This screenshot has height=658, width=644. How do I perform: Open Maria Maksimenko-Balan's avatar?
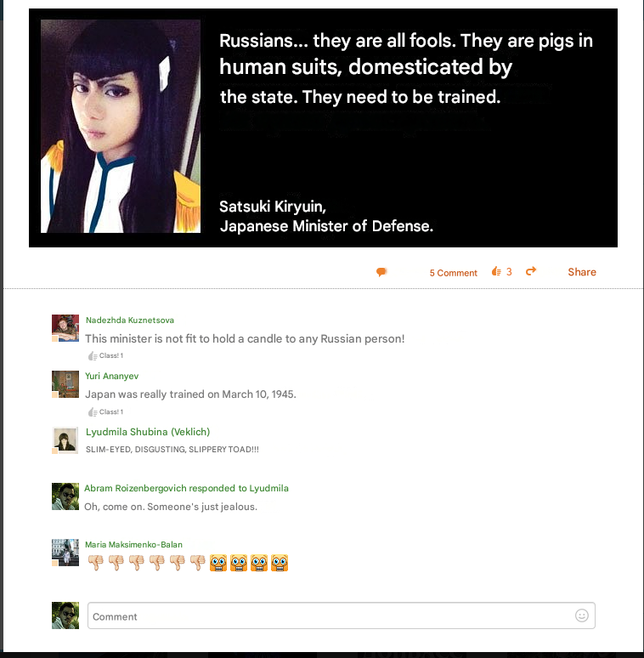[x=65, y=553]
